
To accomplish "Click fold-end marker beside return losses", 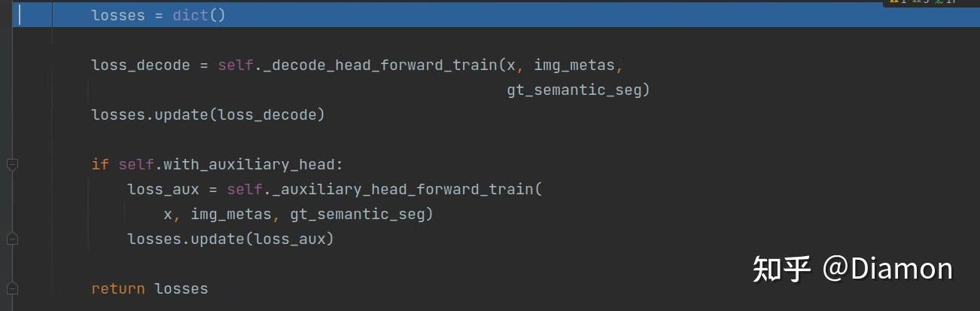I will [11, 288].
